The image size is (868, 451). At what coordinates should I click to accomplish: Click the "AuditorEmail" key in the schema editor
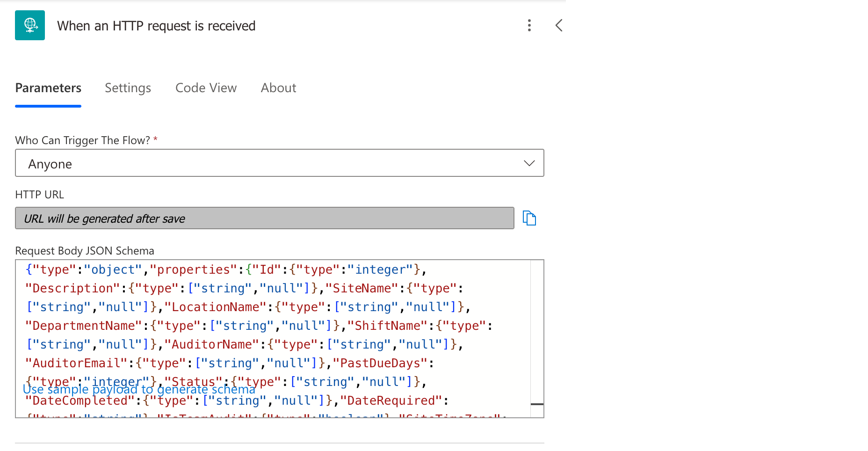click(76, 364)
